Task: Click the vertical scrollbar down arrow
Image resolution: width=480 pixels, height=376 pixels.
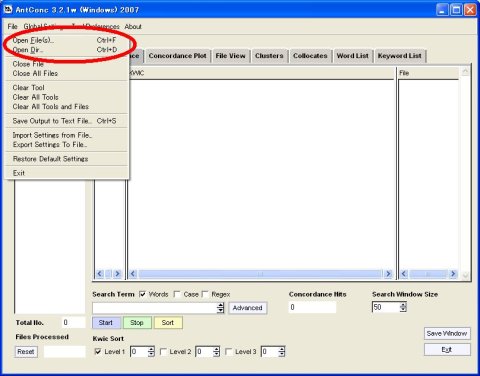Action: 465,275
